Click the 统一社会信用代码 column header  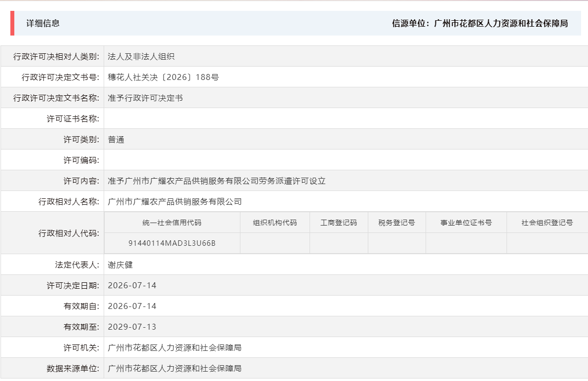point(172,223)
